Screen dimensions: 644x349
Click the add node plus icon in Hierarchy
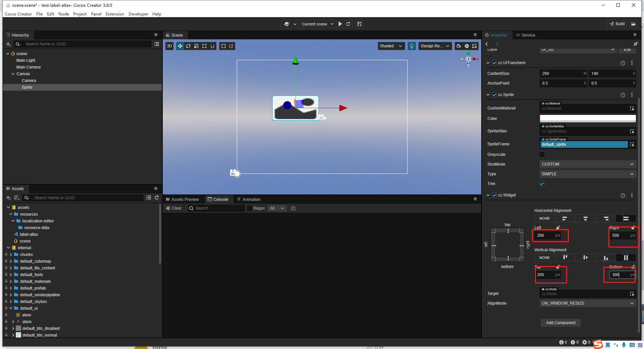8,44
